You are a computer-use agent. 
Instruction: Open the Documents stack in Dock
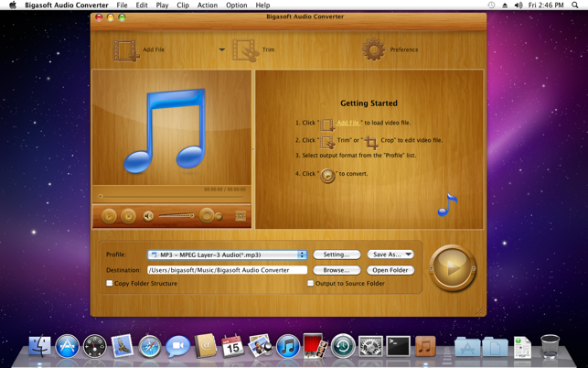point(495,347)
